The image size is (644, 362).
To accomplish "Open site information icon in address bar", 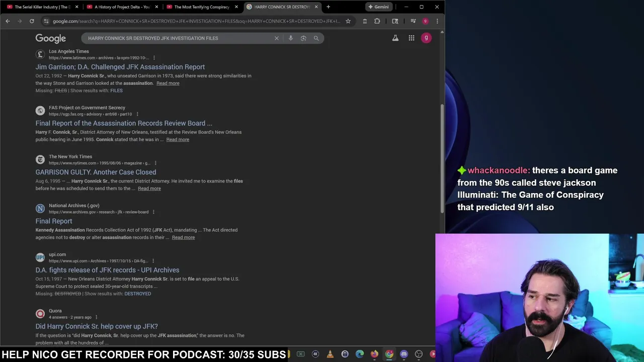I will (46, 21).
